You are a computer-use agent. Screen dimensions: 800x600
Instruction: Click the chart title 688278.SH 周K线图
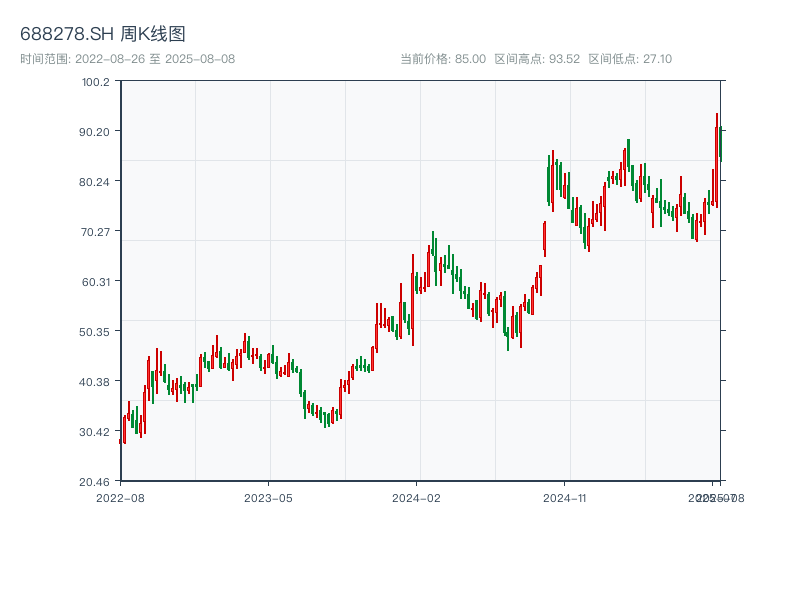(103, 34)
